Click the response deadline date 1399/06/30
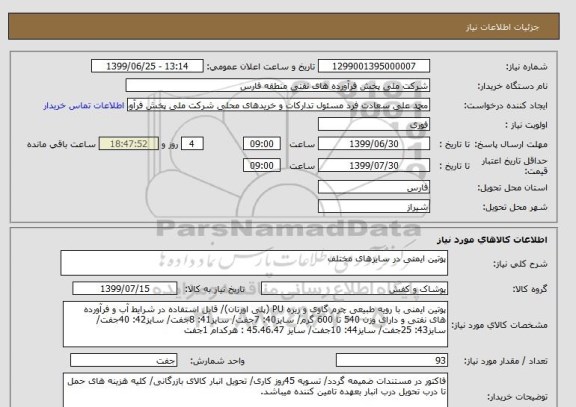 point(374,144)
